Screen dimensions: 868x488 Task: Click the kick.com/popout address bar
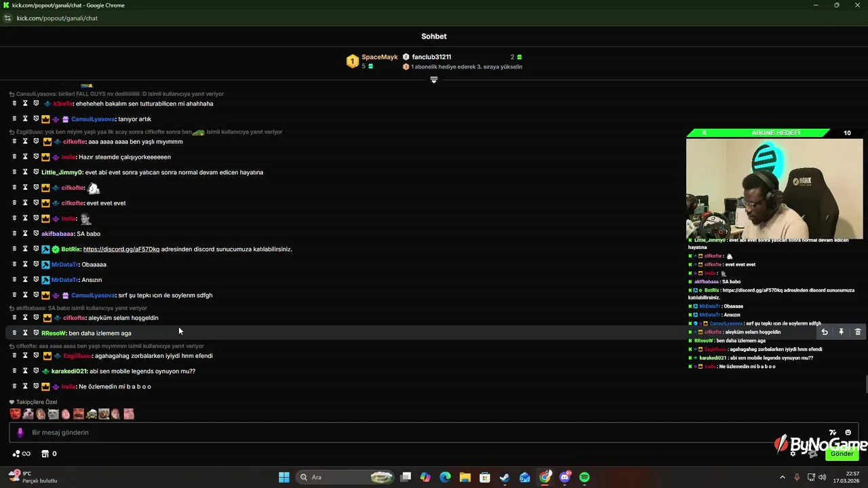[x=57, y=18]
